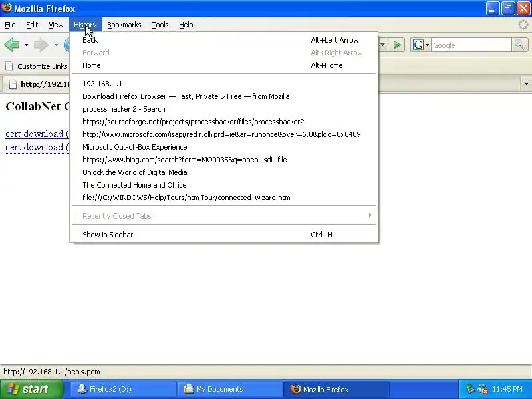This screenshot has height=399, width=532.
Task: Open the View menu
Action: [x=56, y=25]
